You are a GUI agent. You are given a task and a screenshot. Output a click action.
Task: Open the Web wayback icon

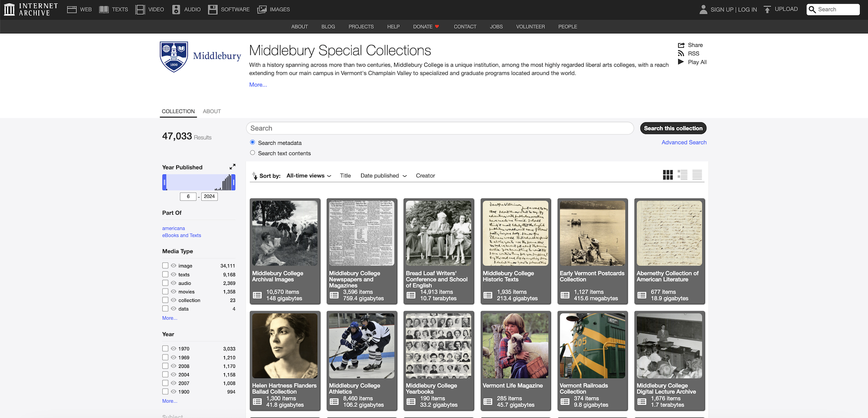[x=71, y=9]
